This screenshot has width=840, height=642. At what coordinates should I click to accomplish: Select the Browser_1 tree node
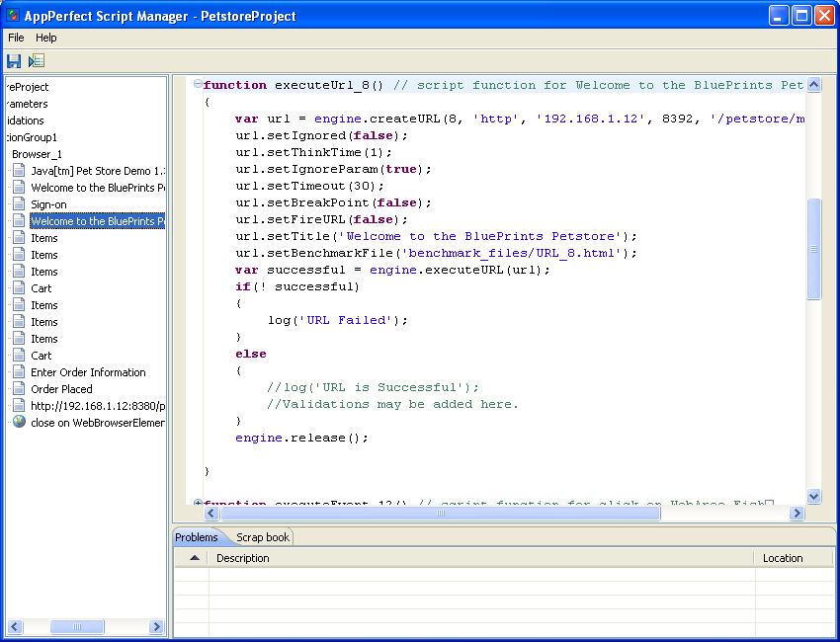(x=37, y=154)
